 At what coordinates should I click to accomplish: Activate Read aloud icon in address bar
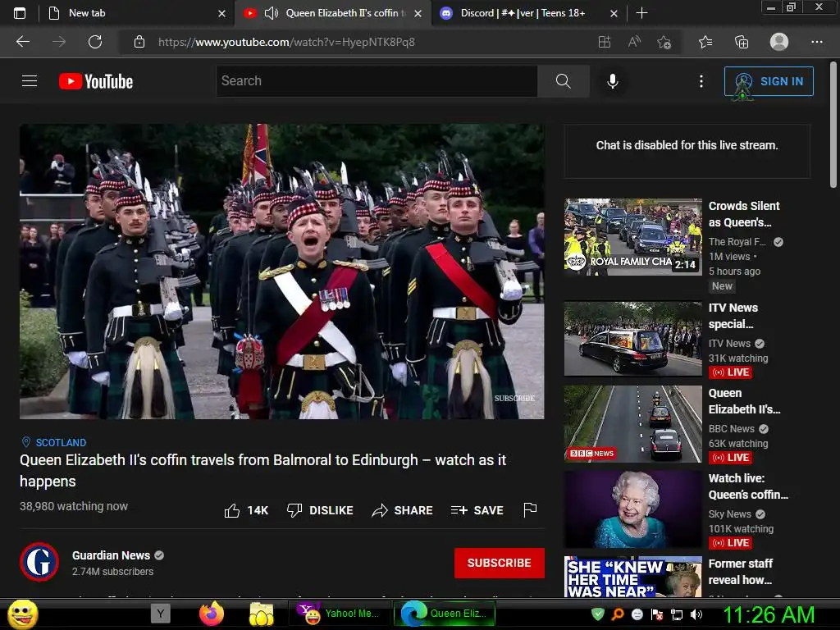coord(634,42)
